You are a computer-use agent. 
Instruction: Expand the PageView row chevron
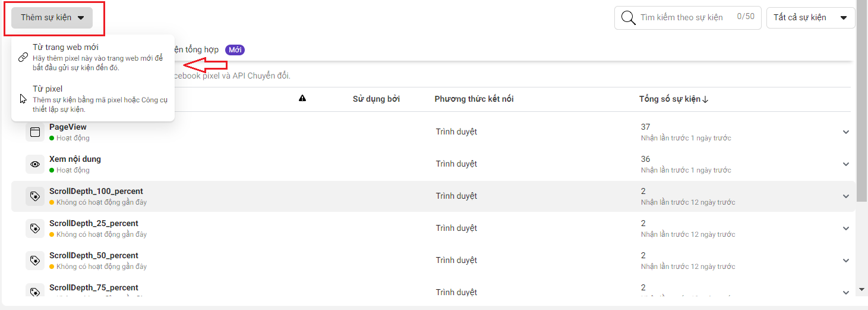pyautogui.click(x=846, y=132)
